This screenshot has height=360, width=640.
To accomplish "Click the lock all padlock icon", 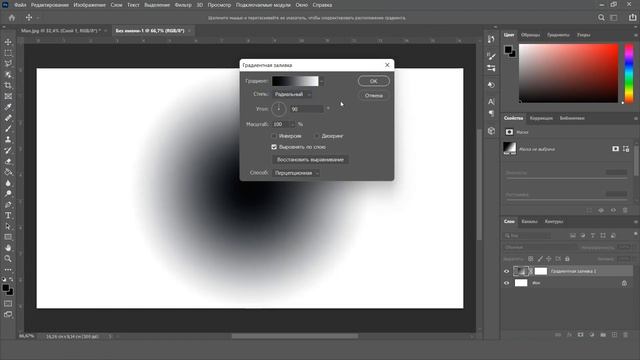I will pos(567,259).
